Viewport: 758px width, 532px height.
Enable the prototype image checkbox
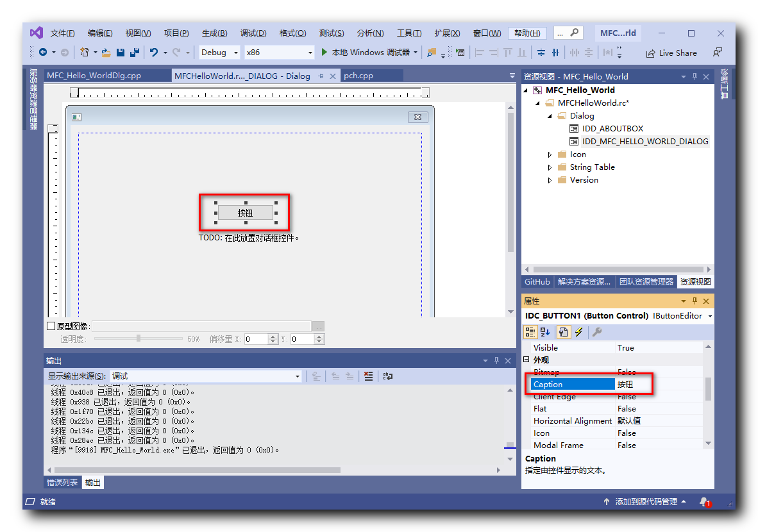click(51, 326)
